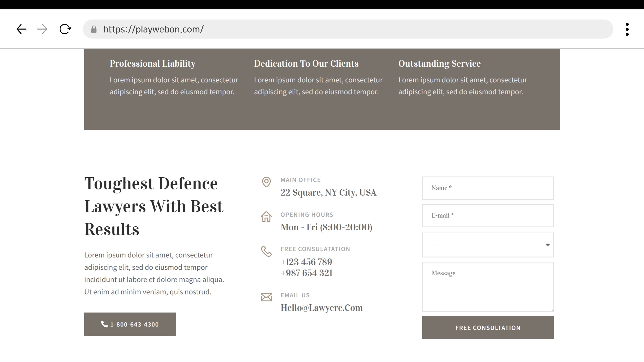644x362 pixels.
Task: Focus the E-mail input field
Action: coord(488,216)
